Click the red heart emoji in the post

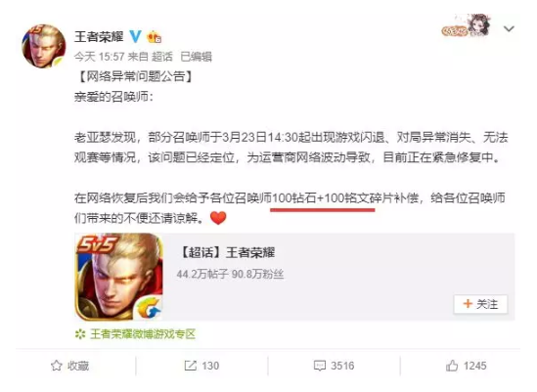point(218,218)
